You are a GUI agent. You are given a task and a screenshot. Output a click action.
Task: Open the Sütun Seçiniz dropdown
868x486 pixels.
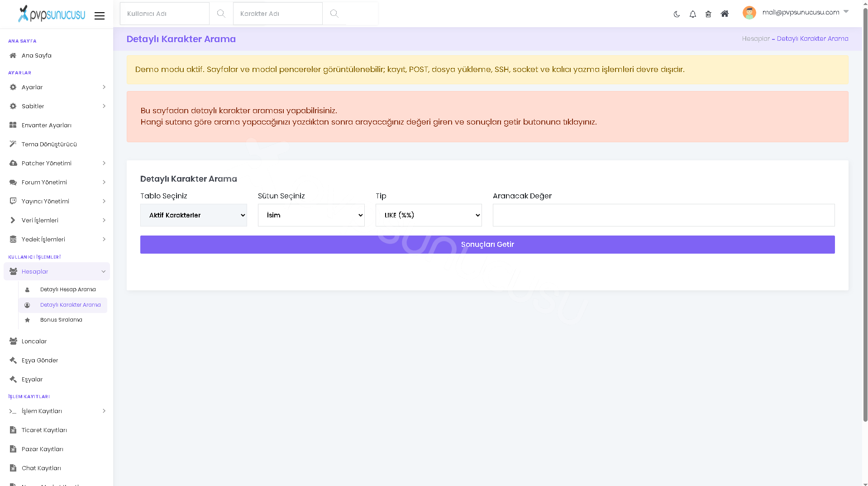(311, 215)
